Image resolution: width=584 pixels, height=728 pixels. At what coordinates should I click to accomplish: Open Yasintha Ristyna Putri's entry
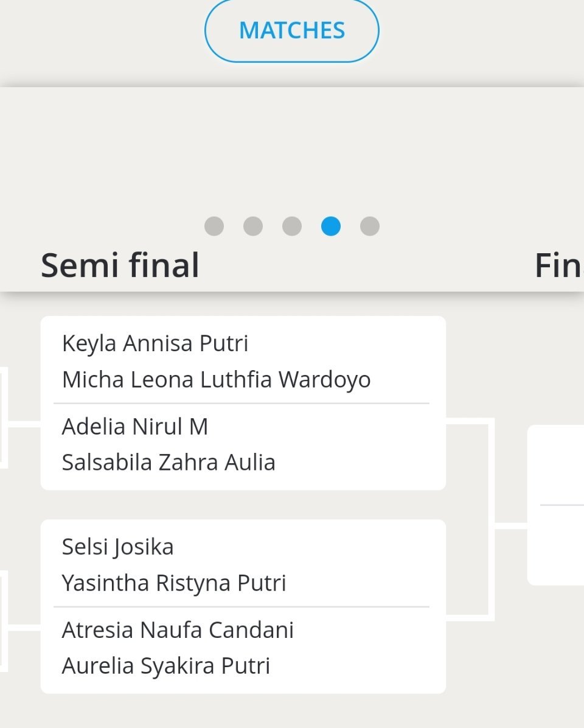(x=174, y=583)
